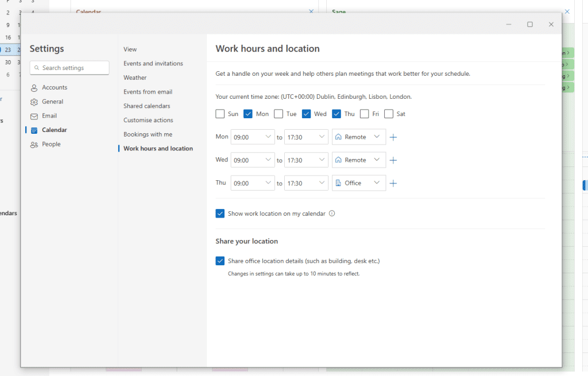Select Shared calendars menu item

pos(146,106)
